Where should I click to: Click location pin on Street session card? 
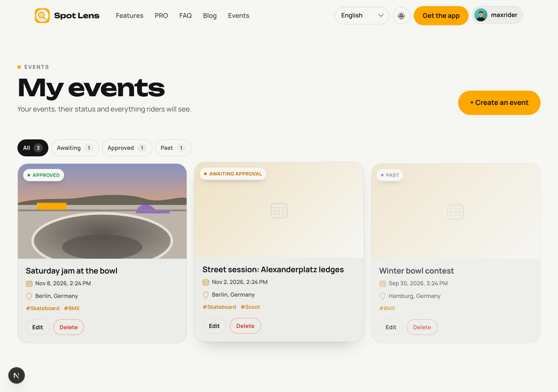point(206,295)
